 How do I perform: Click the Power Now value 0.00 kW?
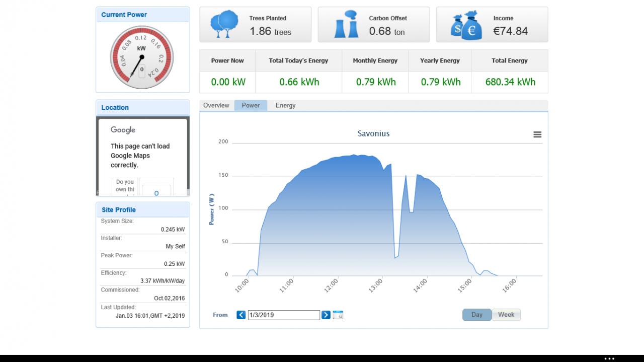228,82
